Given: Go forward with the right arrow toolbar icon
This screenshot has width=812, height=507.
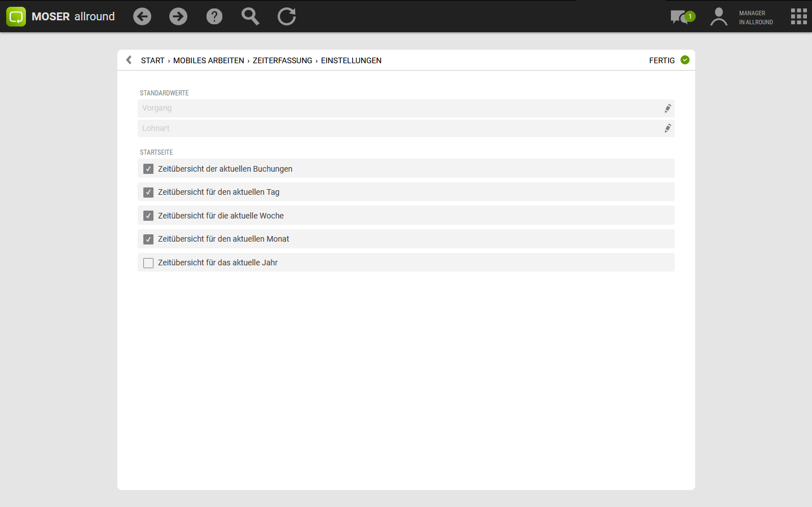Looking at the screenshot, I should click(x=178, y=16).
